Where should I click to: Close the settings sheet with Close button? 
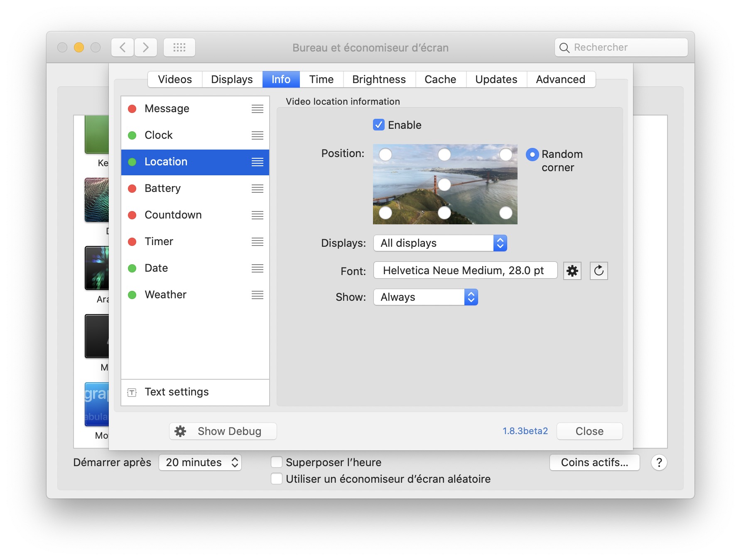coord(589,431)
